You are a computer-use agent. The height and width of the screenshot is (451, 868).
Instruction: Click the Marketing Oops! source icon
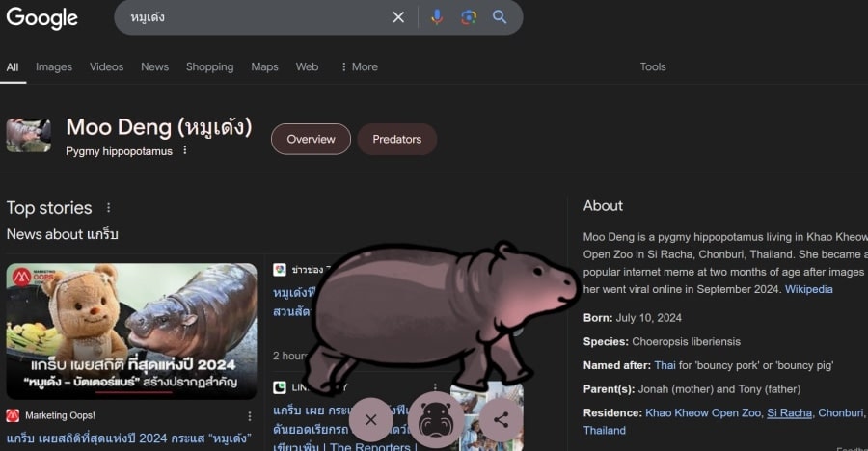point(13,415)
